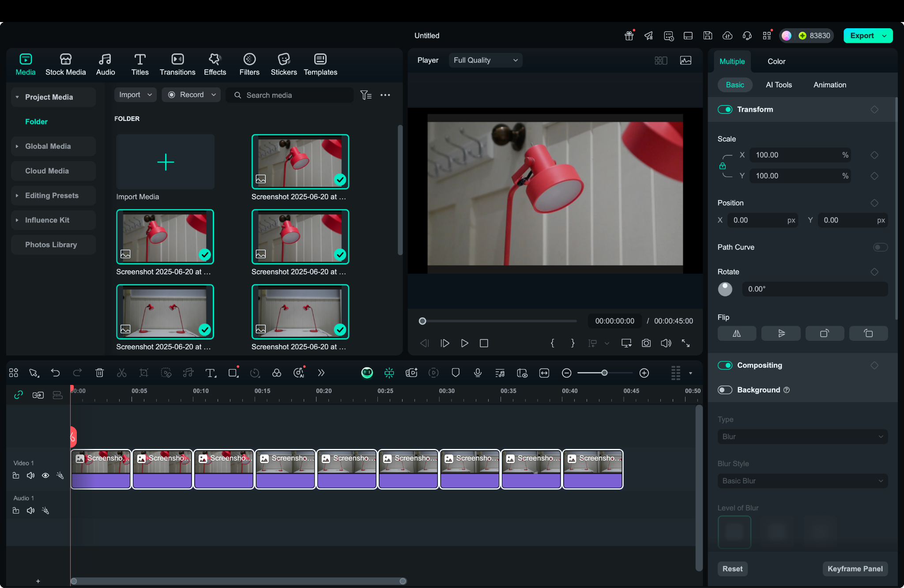904x588 pixels.
Task: Click the support headset icon
Action: 747,36
